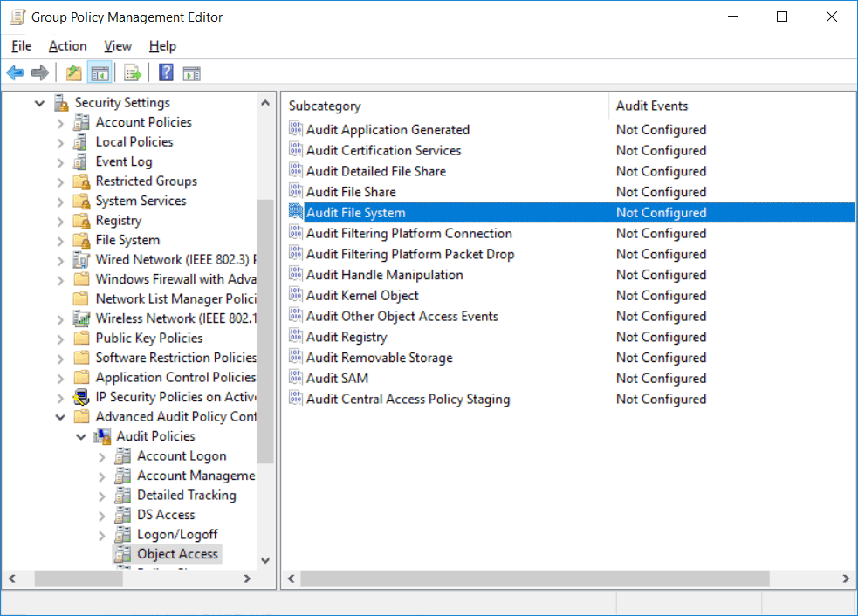Click the Forward navigation arrow
This screenshot has width=858, height=616.
click(x=39, y=72)
